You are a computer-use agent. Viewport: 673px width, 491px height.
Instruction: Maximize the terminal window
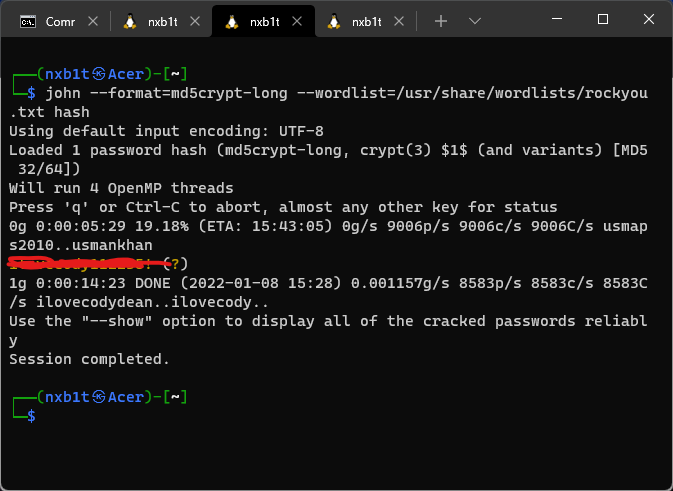pyautogui.click(x=603, y=20)
